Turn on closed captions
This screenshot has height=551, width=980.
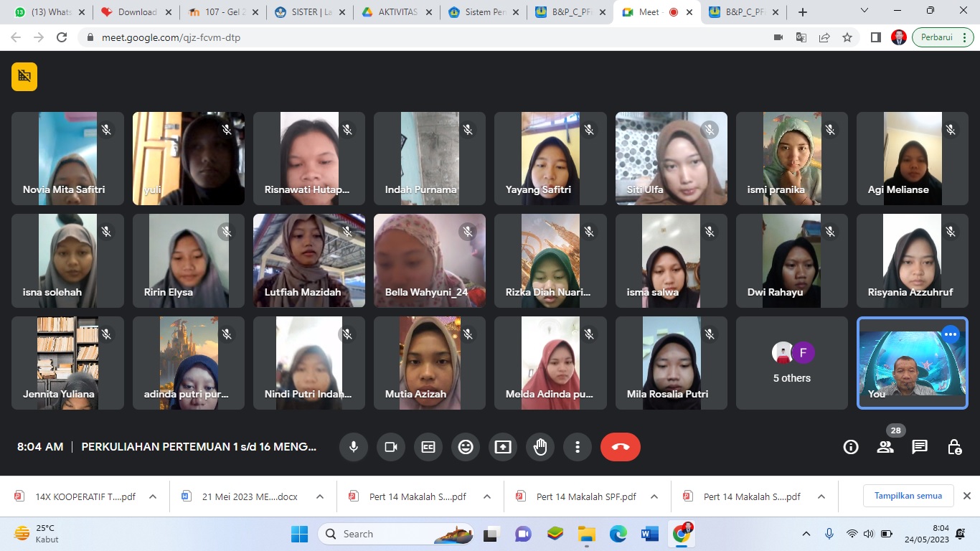428,447
